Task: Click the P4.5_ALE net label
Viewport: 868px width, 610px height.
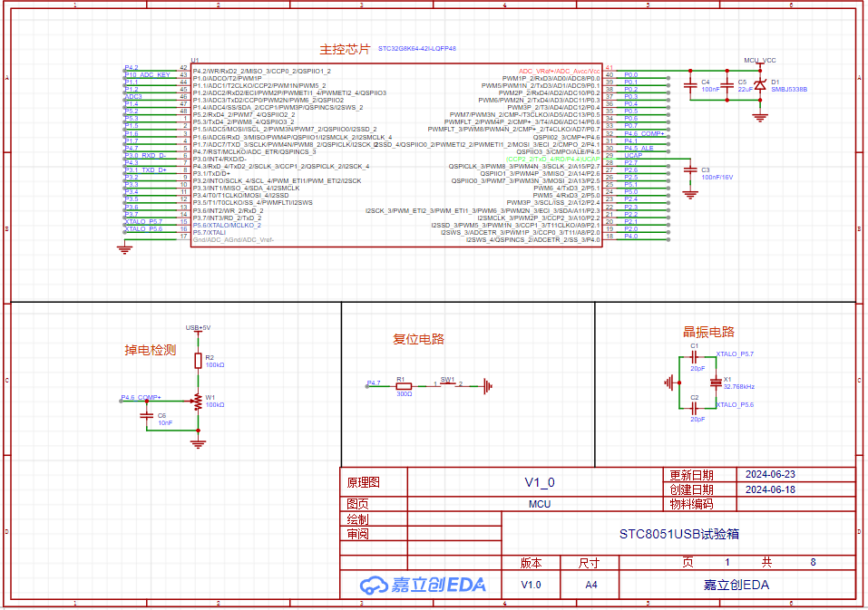Action: point(639,149)
